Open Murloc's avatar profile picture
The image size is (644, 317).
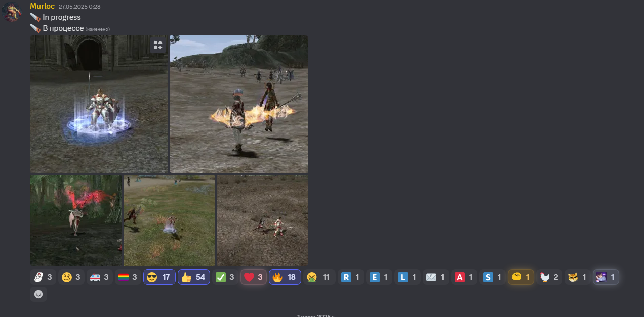(x=12, y=12)
